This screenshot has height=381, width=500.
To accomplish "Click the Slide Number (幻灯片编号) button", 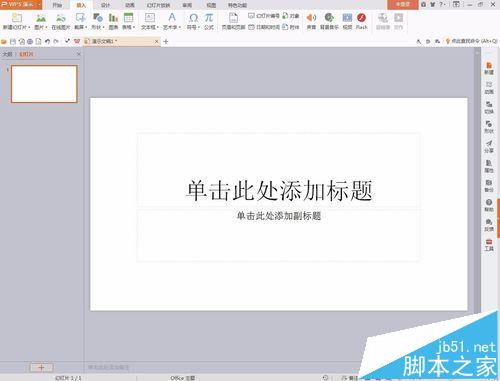I will point(264,16).
